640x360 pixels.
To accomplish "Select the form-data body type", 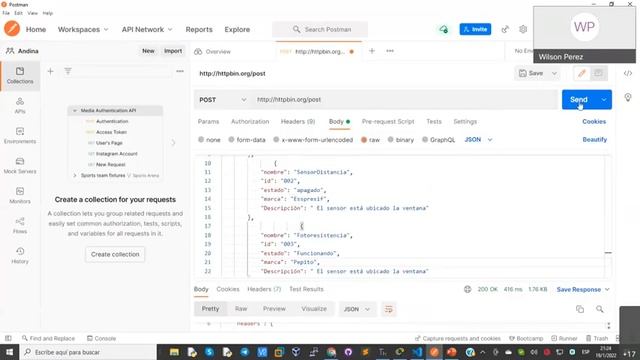I will tap(247, 140).
